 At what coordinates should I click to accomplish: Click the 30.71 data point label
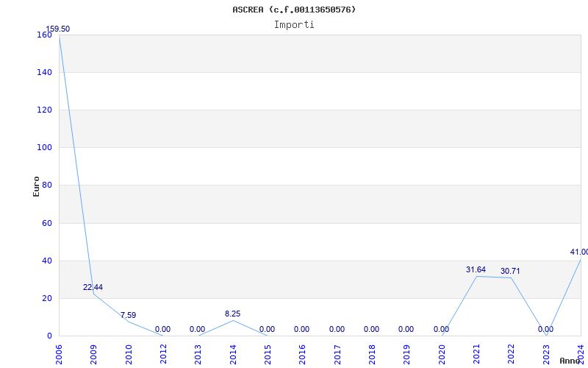click(510, 271)
